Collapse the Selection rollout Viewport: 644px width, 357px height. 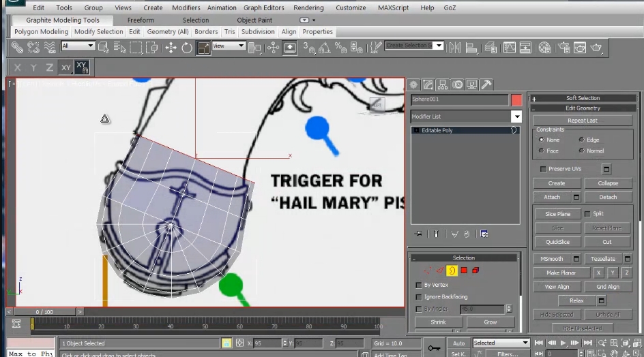[x=464, y=258]
